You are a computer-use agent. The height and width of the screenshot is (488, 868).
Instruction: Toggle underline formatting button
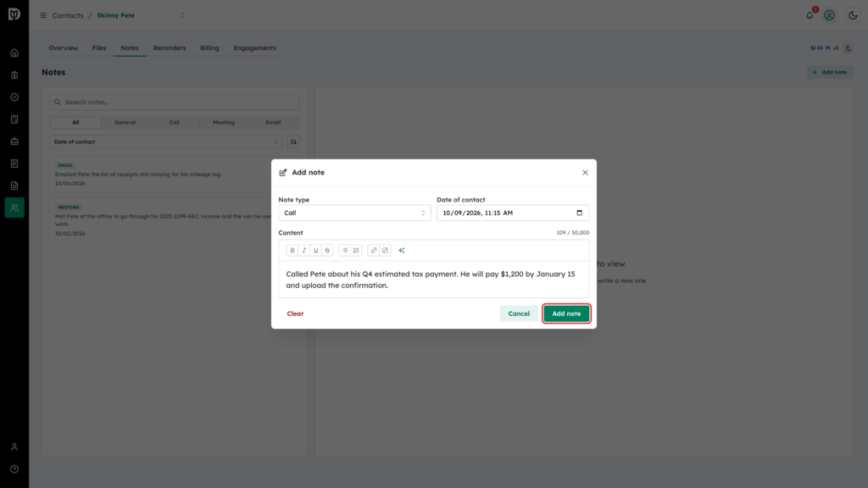click(315, 251)
